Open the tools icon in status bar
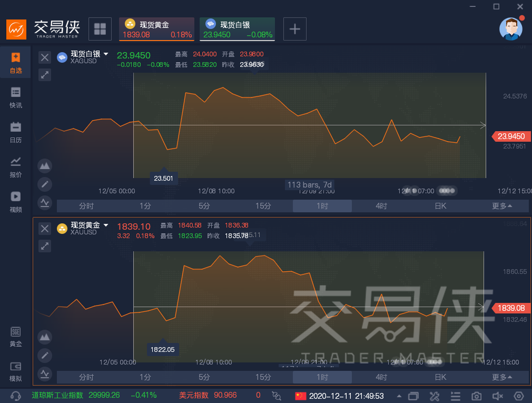The width and height of the screenshot is (532, 403). (435, 396)
